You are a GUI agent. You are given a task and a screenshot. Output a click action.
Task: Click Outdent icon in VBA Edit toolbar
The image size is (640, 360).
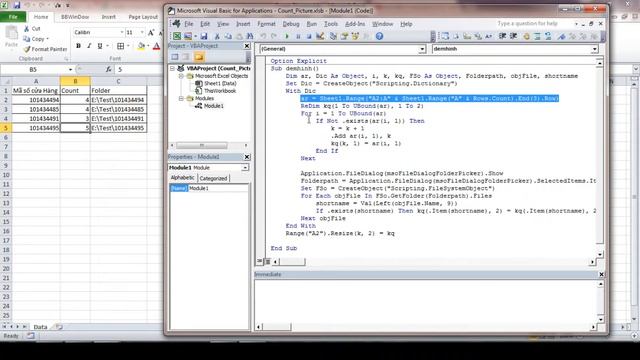(513, 36)
